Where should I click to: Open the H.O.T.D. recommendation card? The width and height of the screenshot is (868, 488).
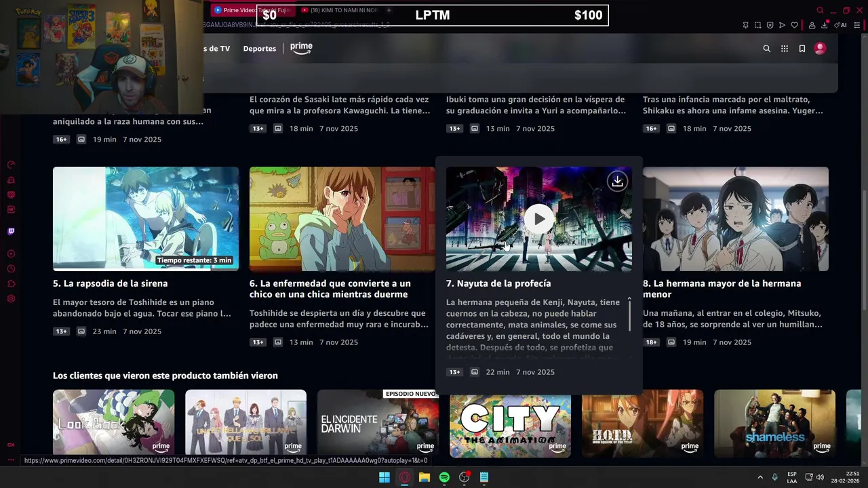[642, 424]
